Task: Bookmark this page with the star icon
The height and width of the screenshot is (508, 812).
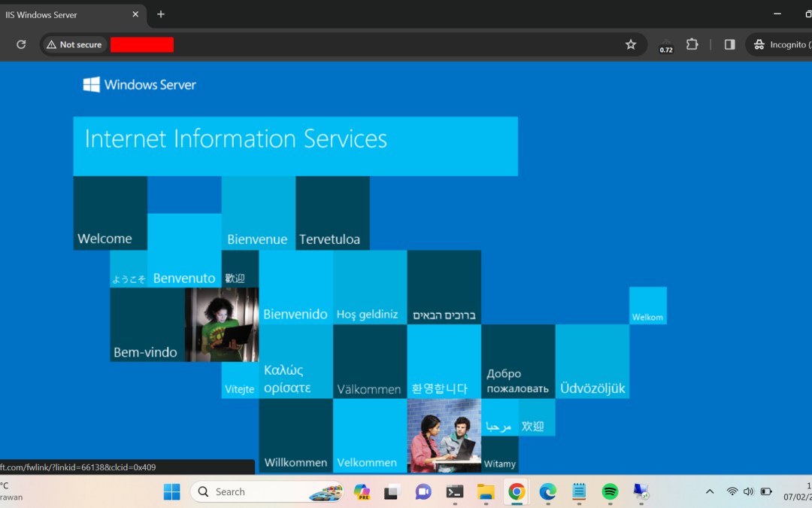Action: pyautogui.click(x=631, y=44)
